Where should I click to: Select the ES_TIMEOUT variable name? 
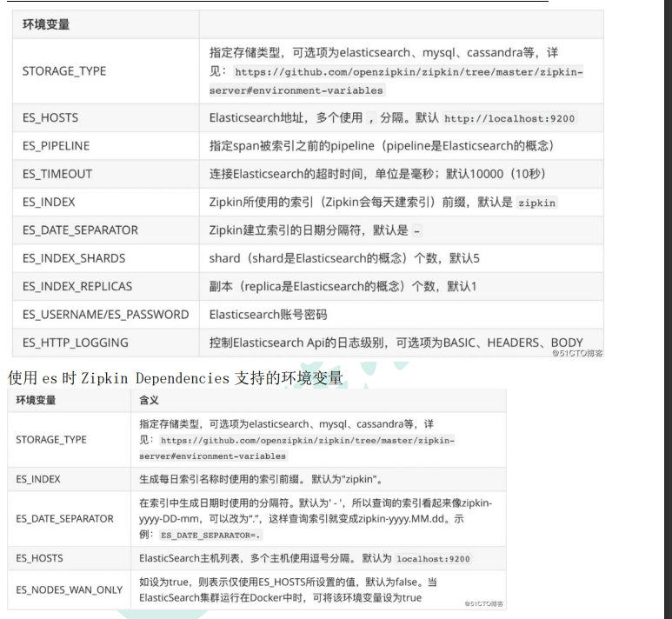pos(57,174)
